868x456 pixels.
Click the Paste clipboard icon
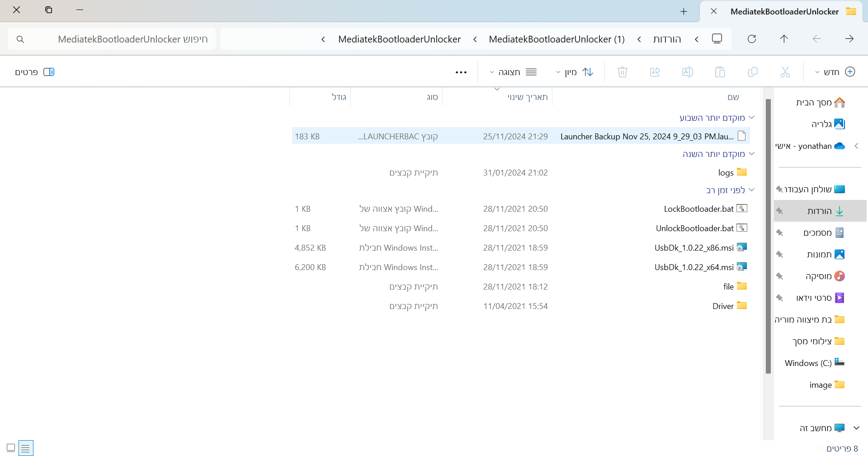720,72
